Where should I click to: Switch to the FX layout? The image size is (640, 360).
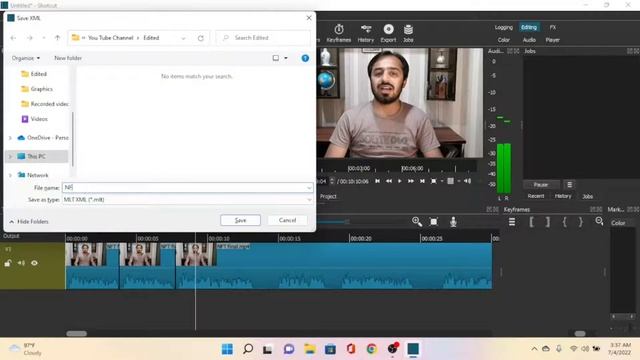tap(553, 27)
